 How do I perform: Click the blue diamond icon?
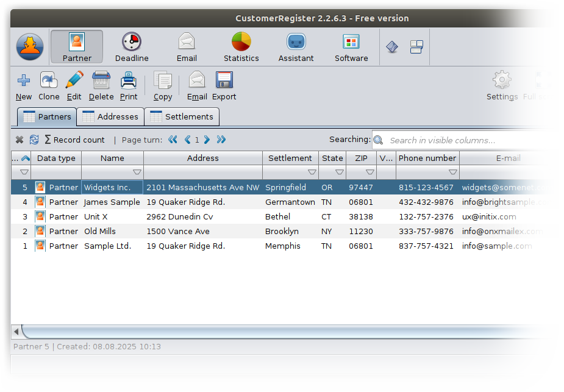click(x=392, y=47)
